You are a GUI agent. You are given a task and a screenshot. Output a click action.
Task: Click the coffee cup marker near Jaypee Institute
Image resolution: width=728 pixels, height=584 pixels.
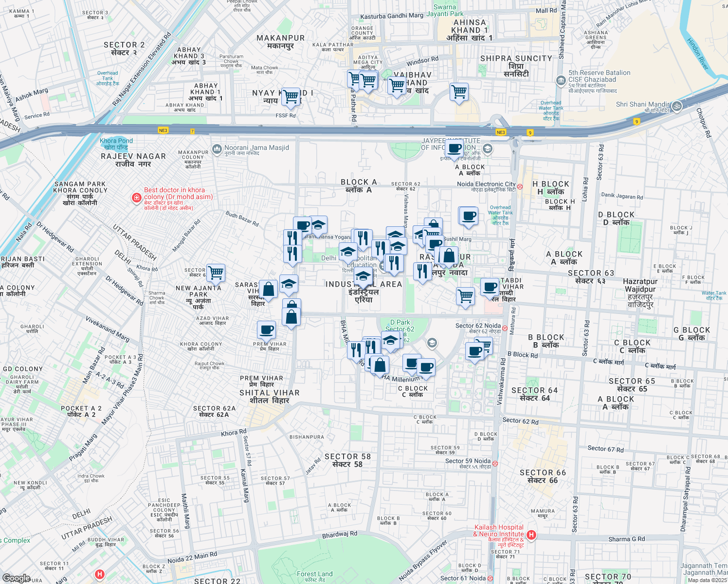(x=454, y=148)
